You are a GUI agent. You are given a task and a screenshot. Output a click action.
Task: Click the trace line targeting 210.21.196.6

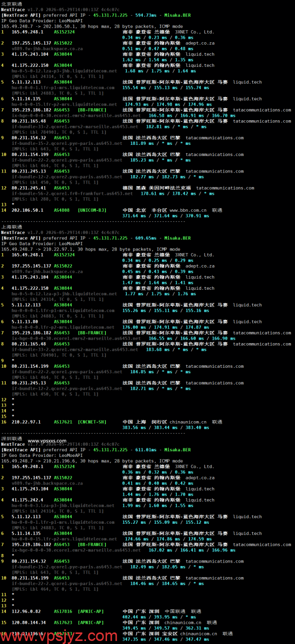92,461
